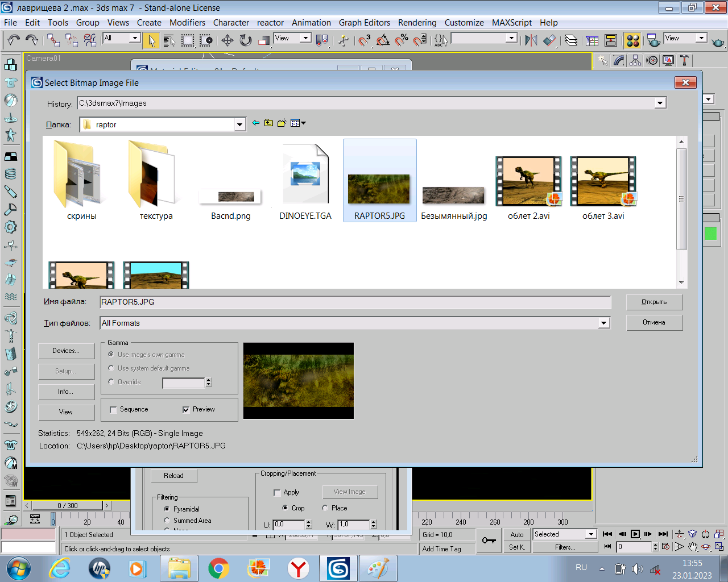This screenshot has height=582, width=728.
Task: Click the Redo arrow in main toolbar
Action: tap(32, 40)
